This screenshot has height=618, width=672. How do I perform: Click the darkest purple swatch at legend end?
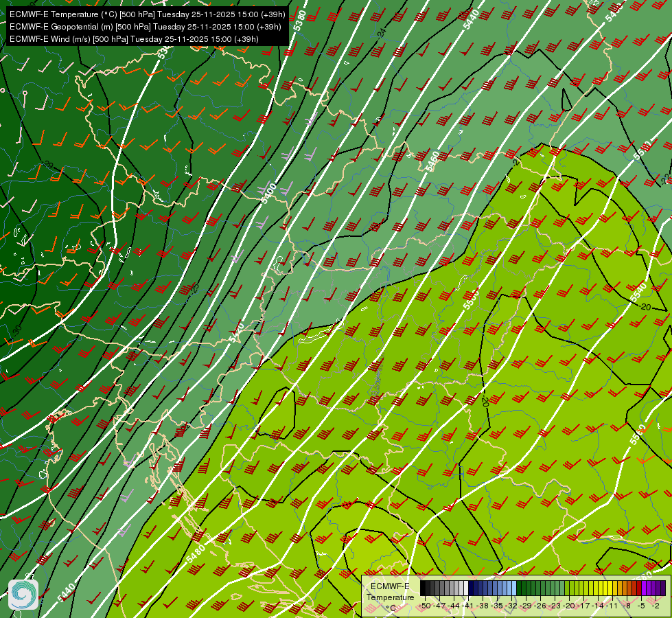663,588
